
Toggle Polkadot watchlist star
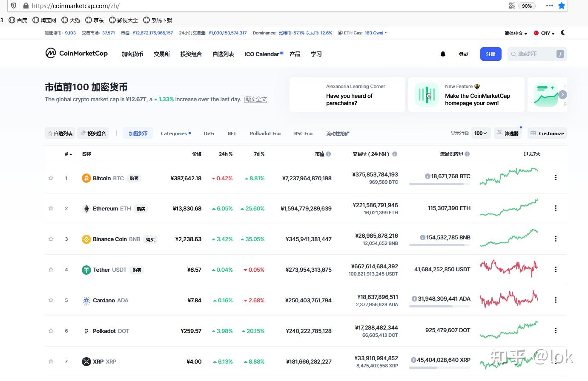click(x=51, y=331)
